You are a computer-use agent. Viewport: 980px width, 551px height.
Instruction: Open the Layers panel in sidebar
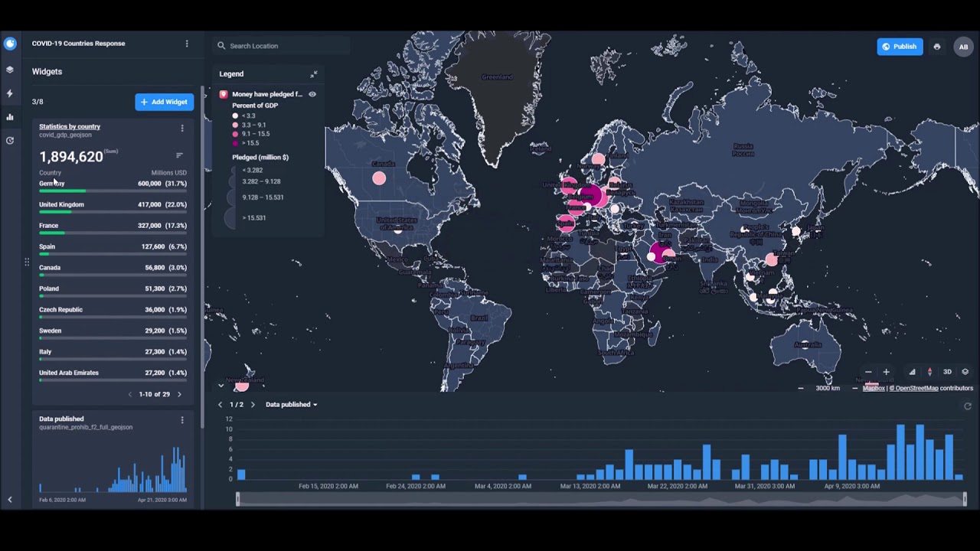click(x=10, y=70)
